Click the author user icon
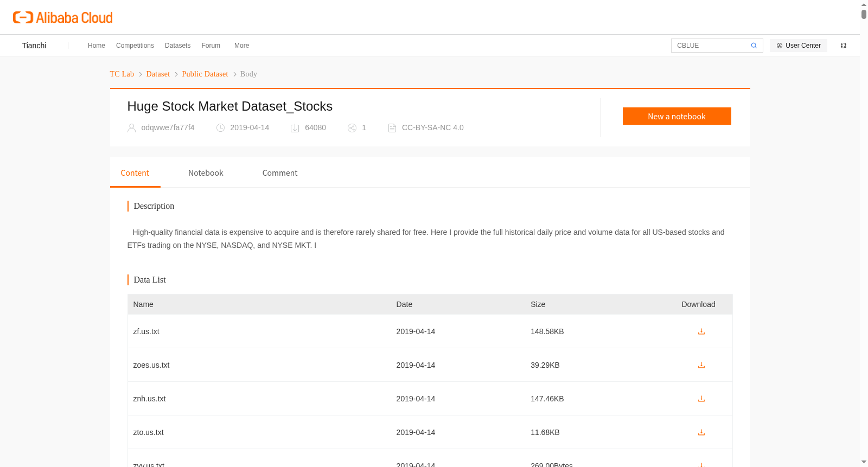Viewport: 868px width, 467px height. click(131, 128)
